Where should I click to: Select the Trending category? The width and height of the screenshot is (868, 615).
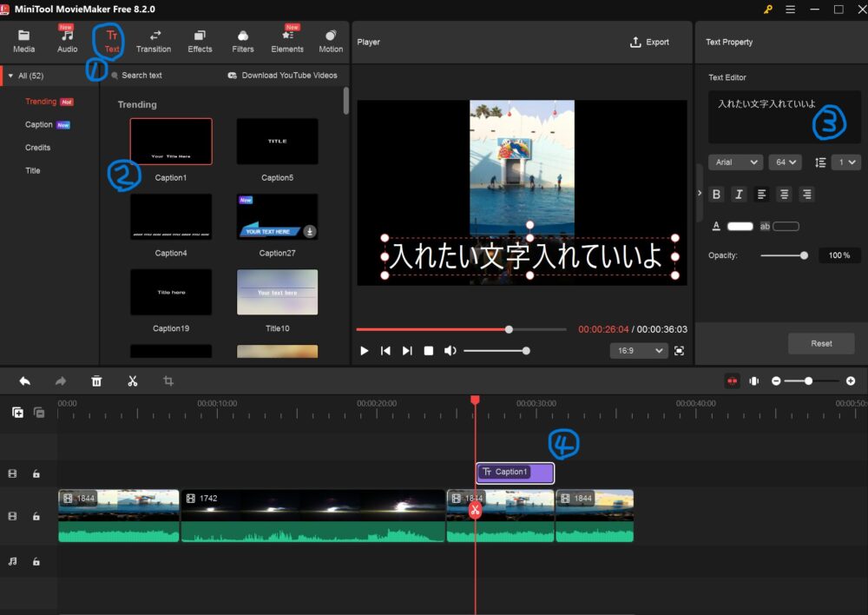tap(41, 102)
